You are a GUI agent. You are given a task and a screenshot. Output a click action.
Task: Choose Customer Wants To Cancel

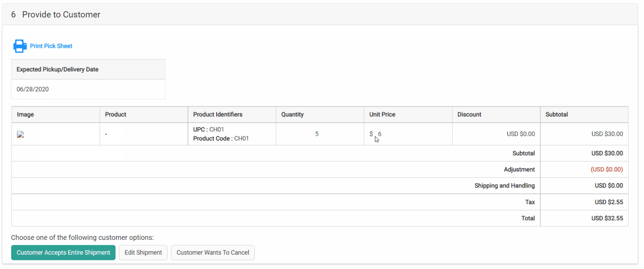[x=213, y=253]
